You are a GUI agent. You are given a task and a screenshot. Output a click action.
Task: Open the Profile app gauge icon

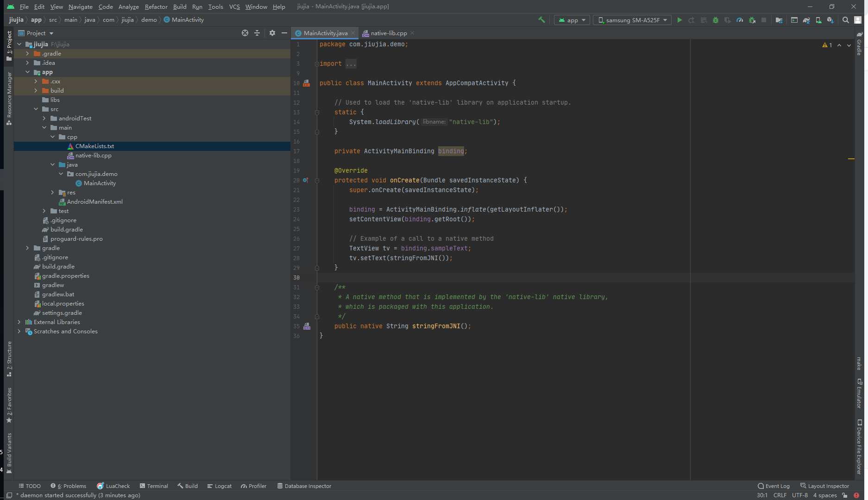740,20
